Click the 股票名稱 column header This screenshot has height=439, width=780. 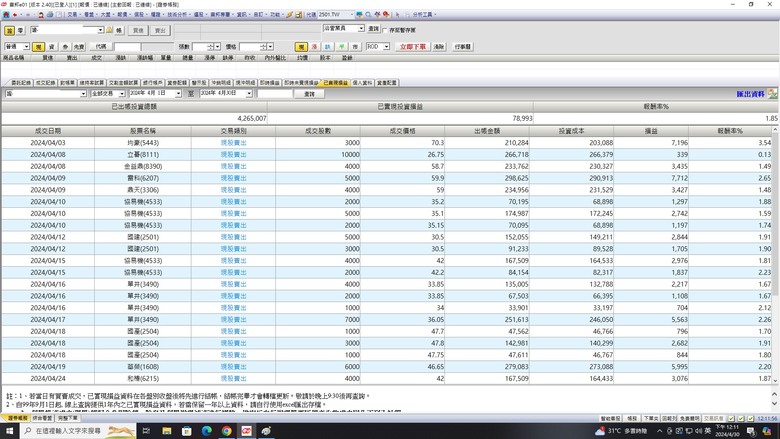point(143,131)
